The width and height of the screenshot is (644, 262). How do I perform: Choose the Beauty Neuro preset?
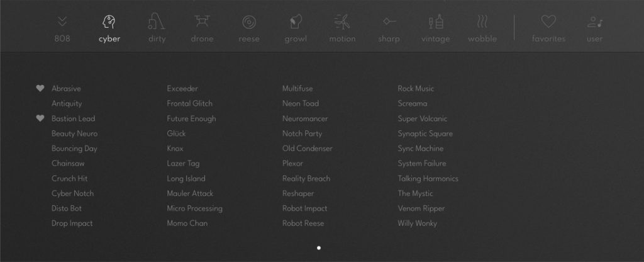click(x=74, y=134)
